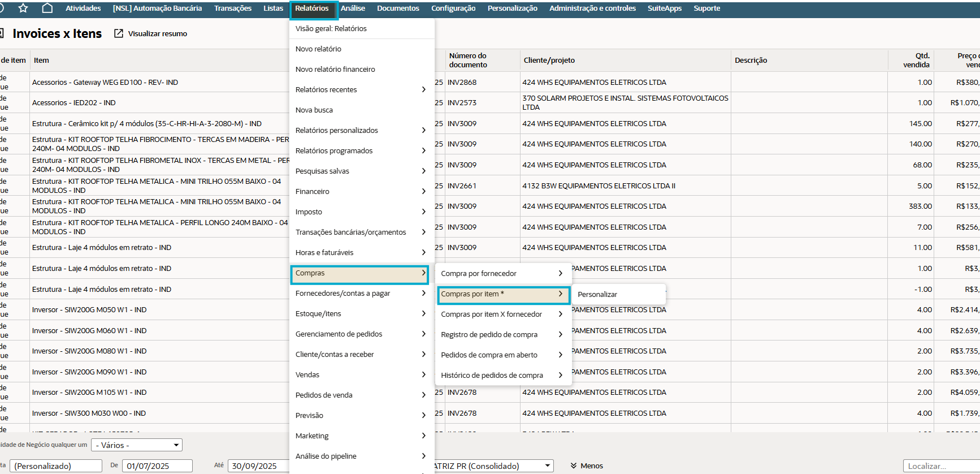
Task: Choose Novo relatório financeiro
Action: coord(335,69)
